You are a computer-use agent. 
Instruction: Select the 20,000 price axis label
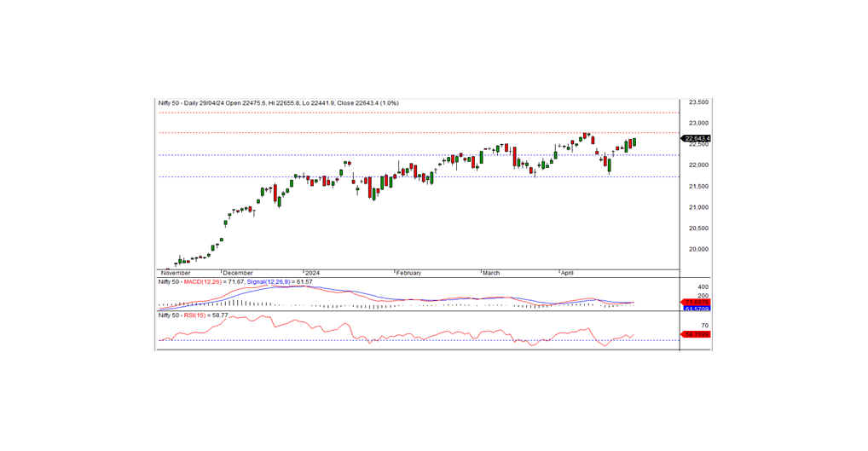[x=698, y=249]
